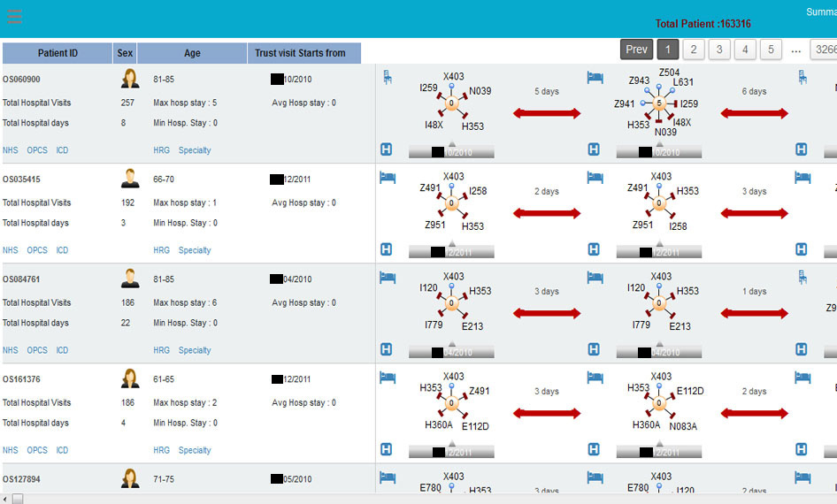Open NHS link for patient OS084761

(x=10, y=350)
